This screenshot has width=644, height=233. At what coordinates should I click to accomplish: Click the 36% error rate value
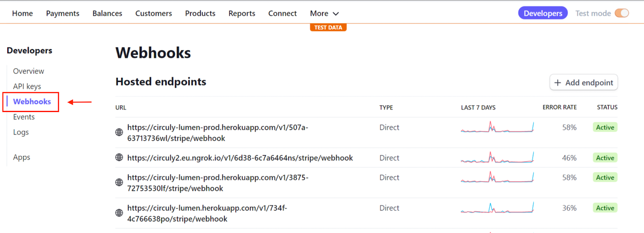click(x=569, y=208)
